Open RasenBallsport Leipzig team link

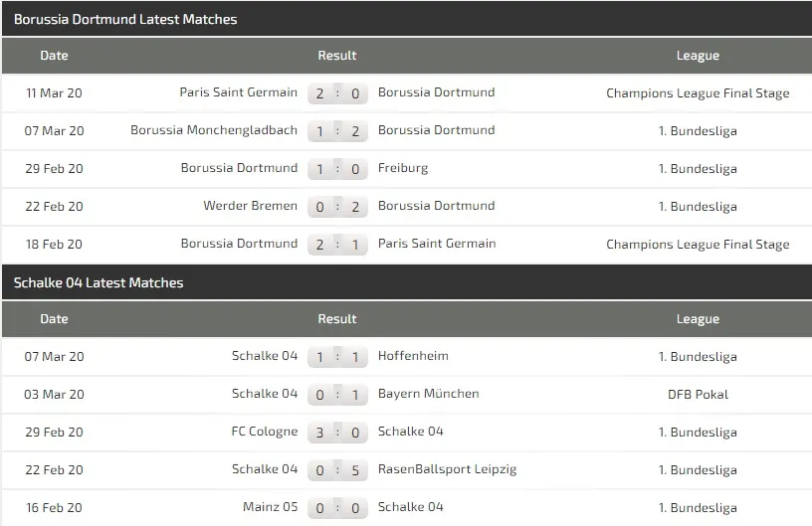pos(447,469)
